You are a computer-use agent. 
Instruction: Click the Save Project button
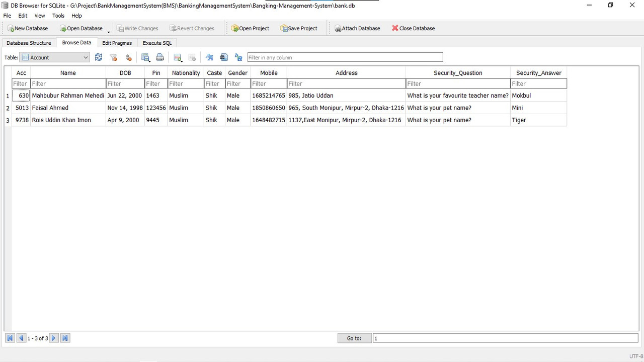click(x=299, y=29)
